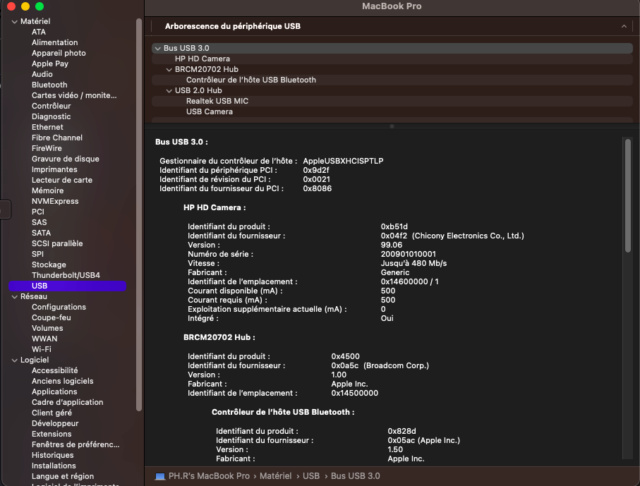Screen dimensions: 640x486
Task: Select Accessibilité under Logiciel
Action: pos(55,371)
